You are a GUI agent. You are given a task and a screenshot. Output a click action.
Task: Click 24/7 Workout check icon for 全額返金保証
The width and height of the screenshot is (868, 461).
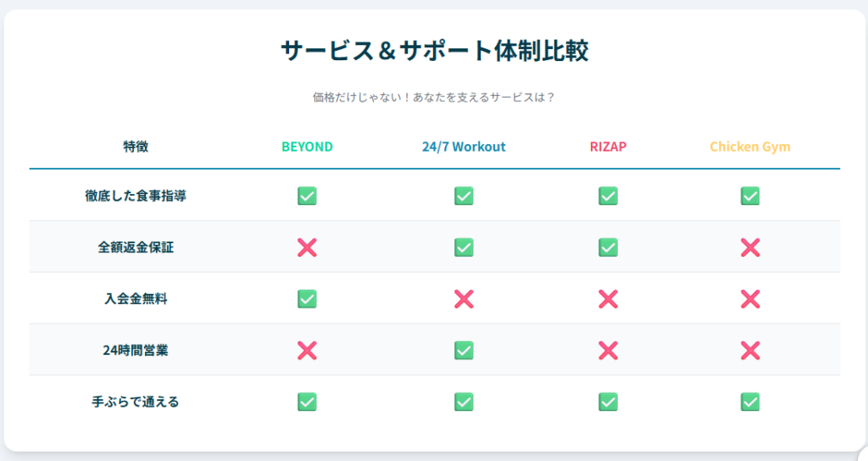pos(464,247)
